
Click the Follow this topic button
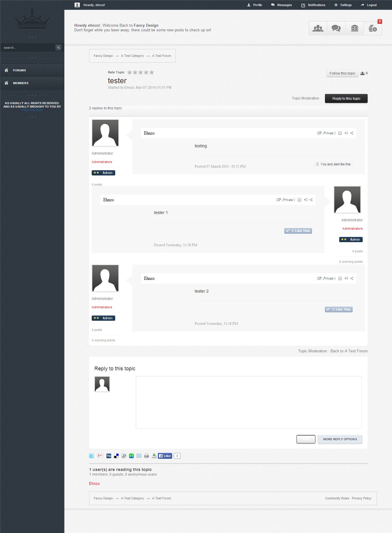click(x=342, y=73)
